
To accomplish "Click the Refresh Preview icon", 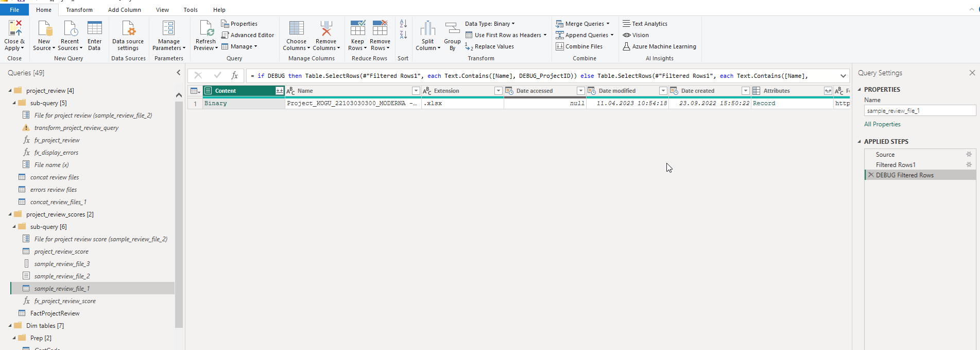I will 206,28.
